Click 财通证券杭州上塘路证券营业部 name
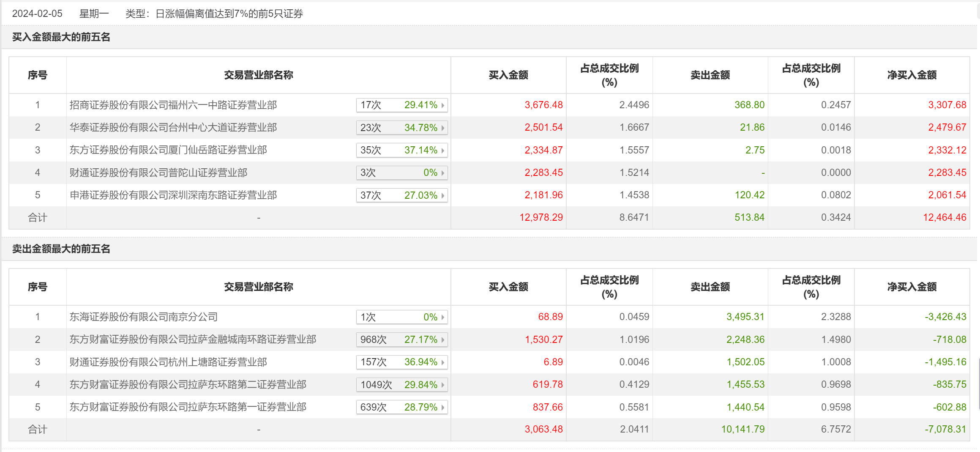Screen dimensions: 980x452 pos(168,362)
